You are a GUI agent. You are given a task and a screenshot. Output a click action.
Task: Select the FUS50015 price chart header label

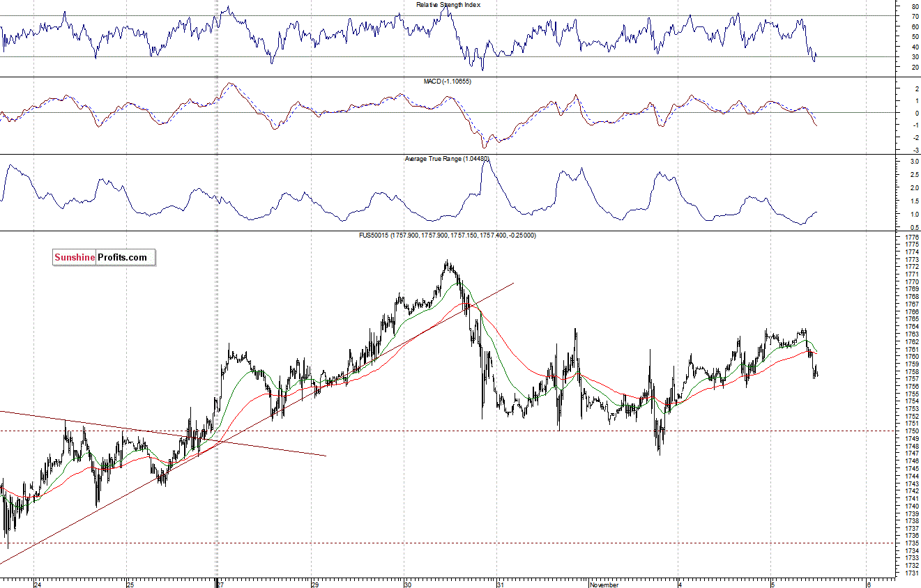[448, 235]
